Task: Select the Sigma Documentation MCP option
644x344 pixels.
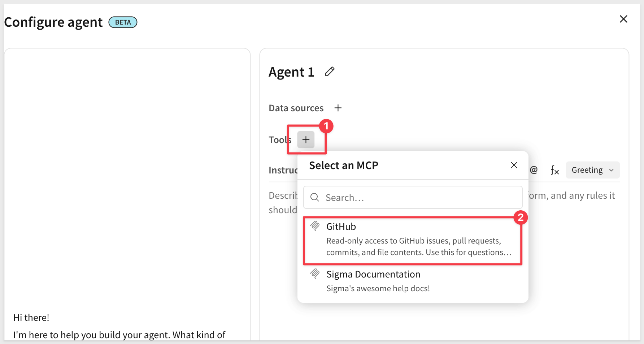Action: tap(413, 281)
